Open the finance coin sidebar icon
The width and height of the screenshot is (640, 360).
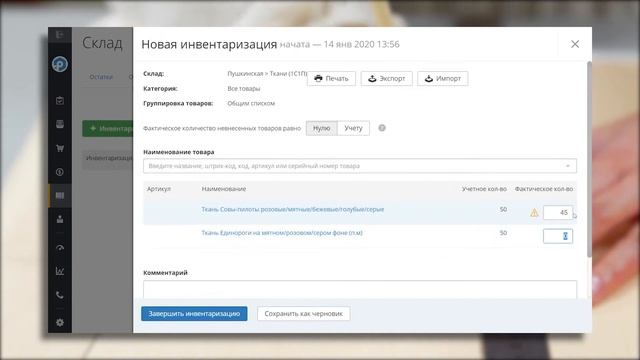[x=60, y=172]
